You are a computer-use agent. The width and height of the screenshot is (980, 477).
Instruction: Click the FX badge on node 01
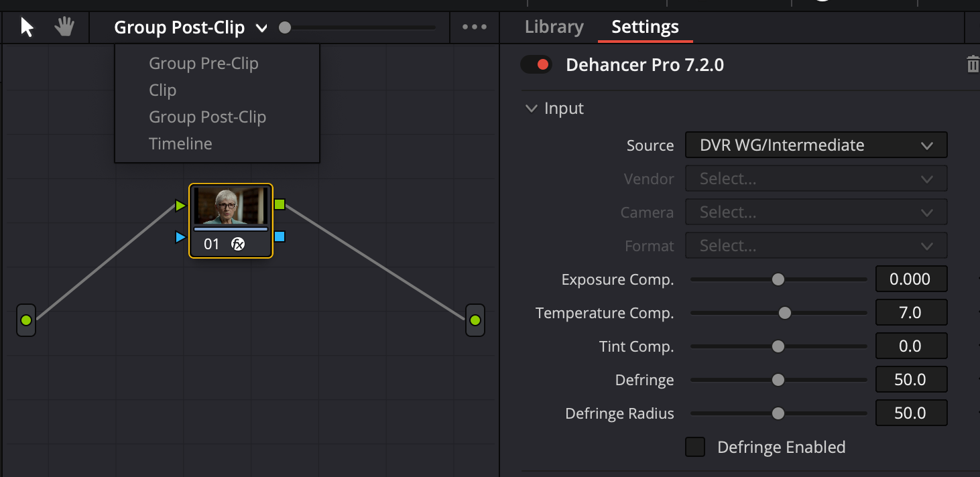coord(238,245)
